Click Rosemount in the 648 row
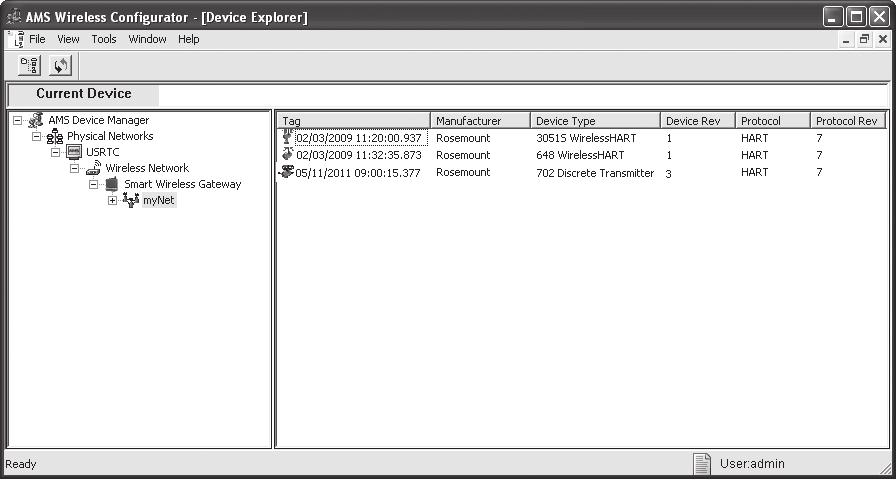 click(463, 155)
